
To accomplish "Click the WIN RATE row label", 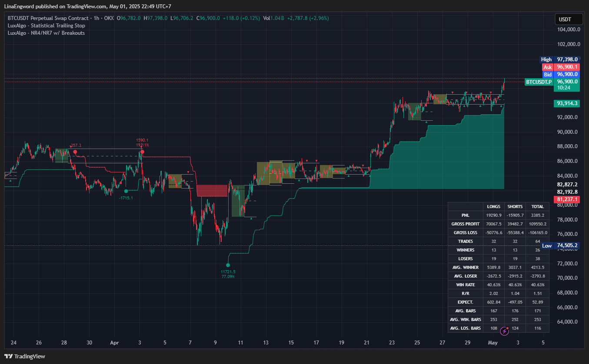I will pos(466,285).
